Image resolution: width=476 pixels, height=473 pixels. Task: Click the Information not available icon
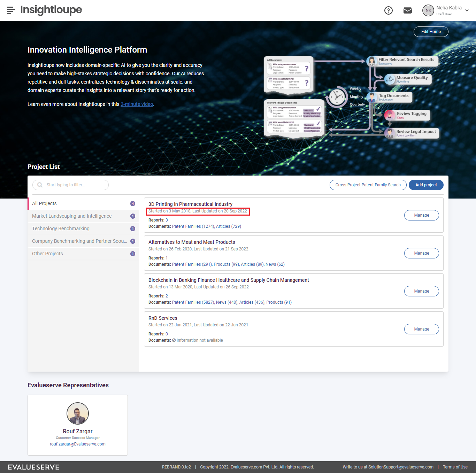coord(174,340)
